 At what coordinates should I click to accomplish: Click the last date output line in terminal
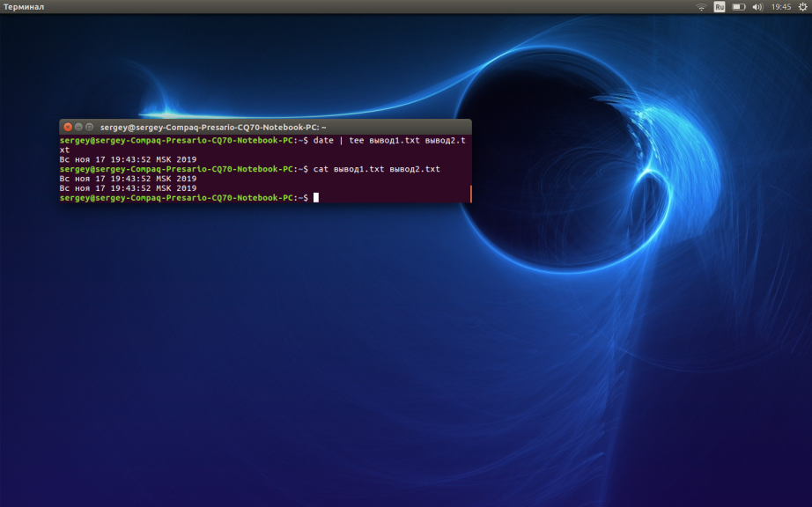click(x=128, y=188)
